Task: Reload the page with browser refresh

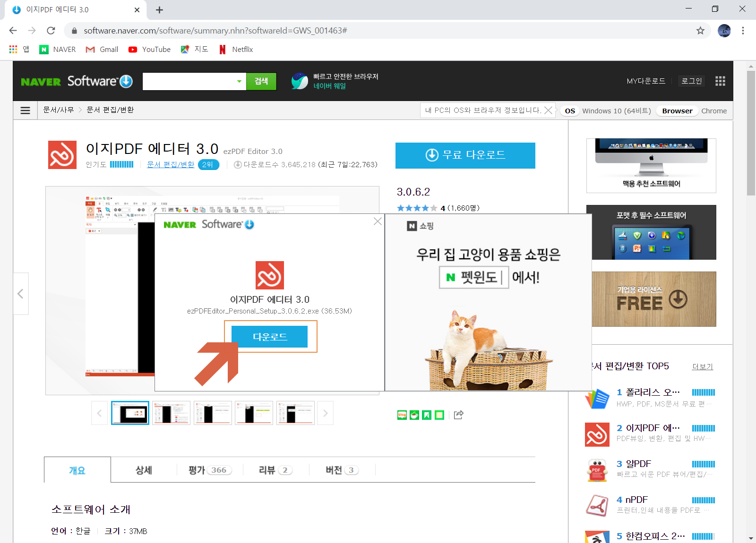Action: point(51,31)
